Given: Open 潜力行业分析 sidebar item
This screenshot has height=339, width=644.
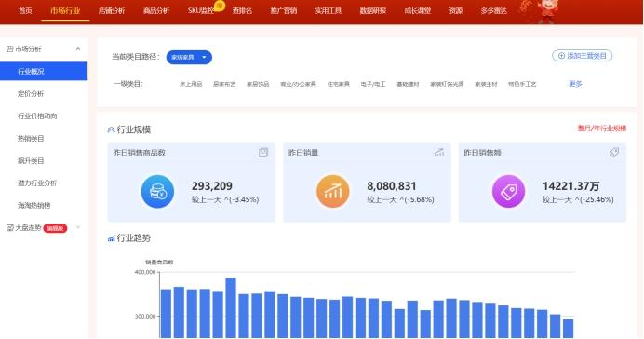Looking at the screenshot, I should (37, 183).
